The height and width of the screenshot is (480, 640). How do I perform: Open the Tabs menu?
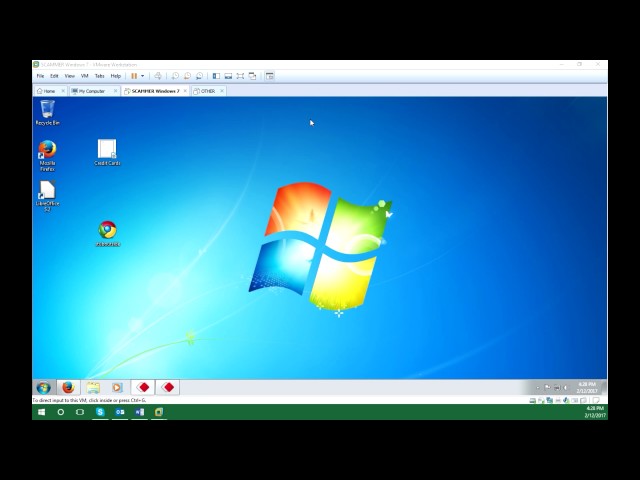(100, 76)
